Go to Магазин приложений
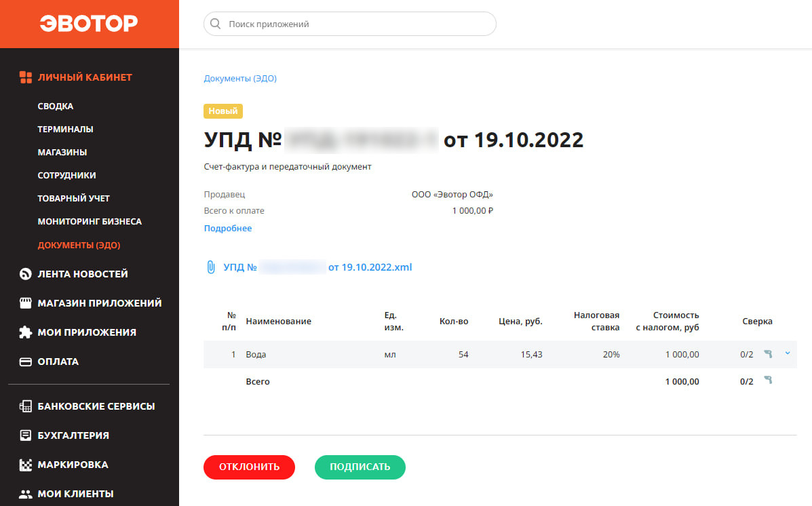The height and width of the screenshot is (506, 812). pyautogui.click(x=100, y=303)
